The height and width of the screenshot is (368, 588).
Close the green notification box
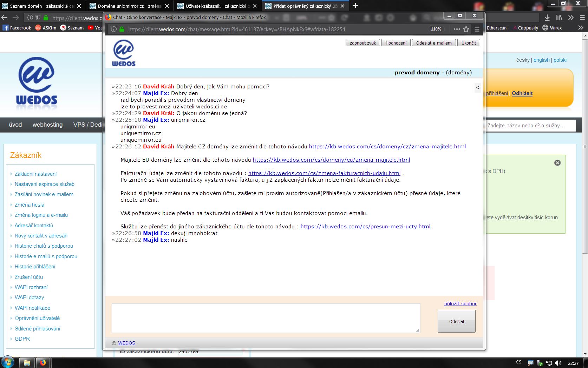pos(557,163)
